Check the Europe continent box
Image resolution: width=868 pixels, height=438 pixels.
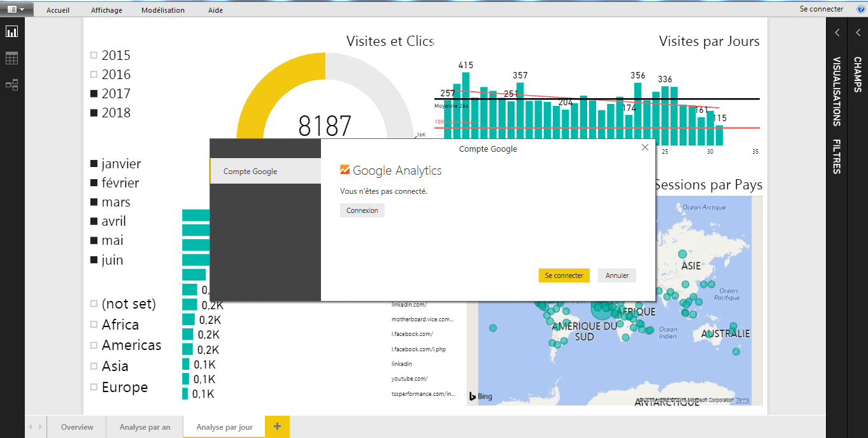tap(94, 388)
